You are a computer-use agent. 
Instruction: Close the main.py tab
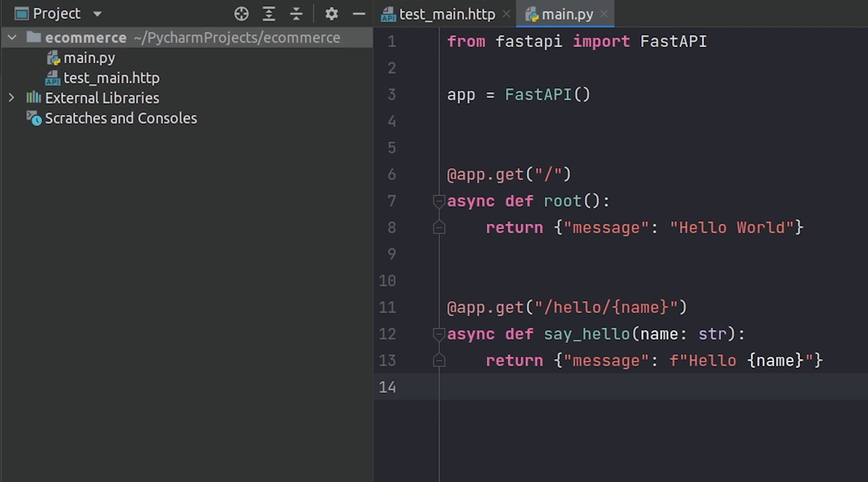tap(603, 14)
